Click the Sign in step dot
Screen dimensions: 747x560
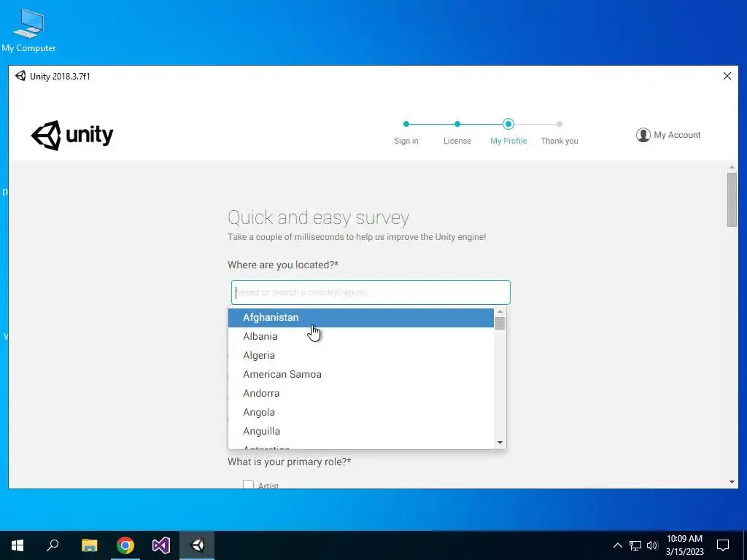pos(406,124)
